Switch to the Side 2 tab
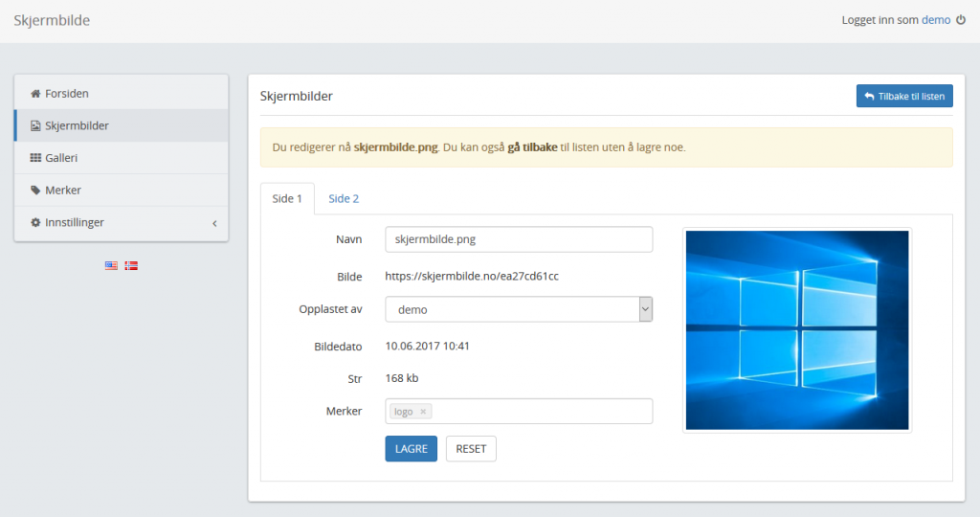This screenshot has height=517, width=980. tap(344, 199)
